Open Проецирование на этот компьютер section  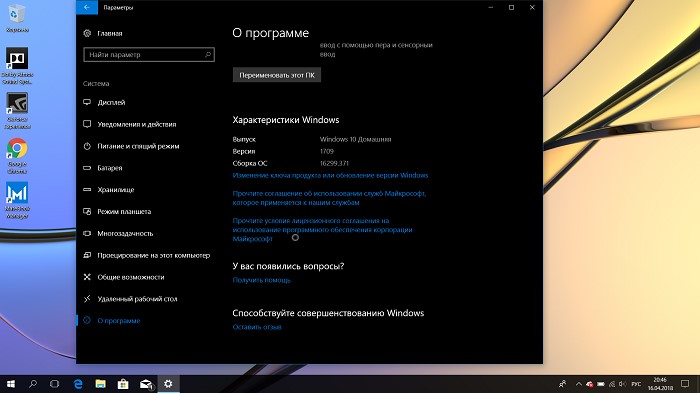click(x=146, y=255)
